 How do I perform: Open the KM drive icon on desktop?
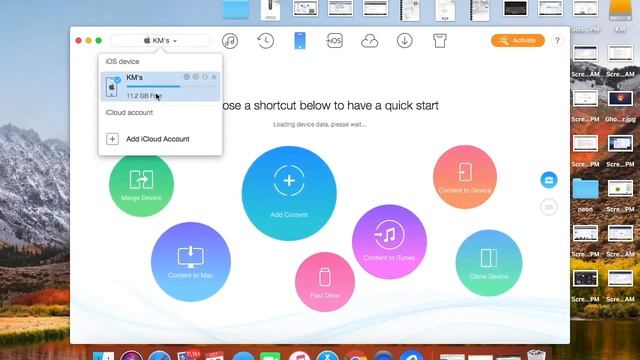click(620, 11)
